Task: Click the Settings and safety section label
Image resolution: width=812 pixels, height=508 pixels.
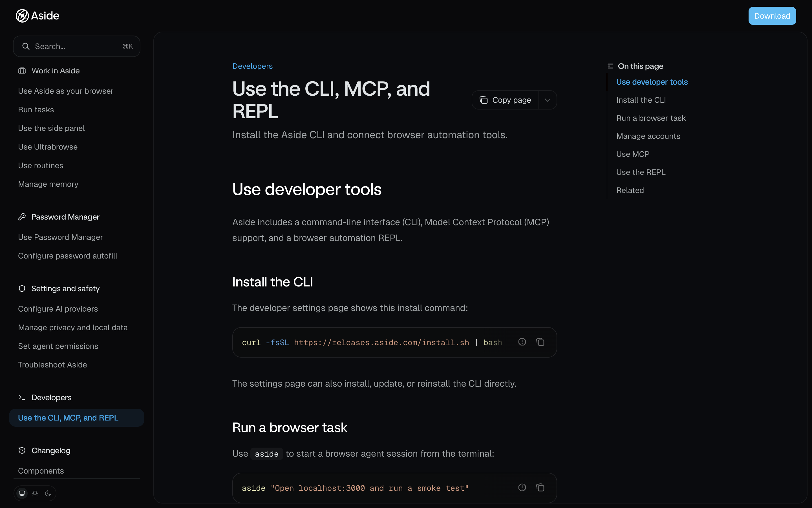Action: (65, 289)
